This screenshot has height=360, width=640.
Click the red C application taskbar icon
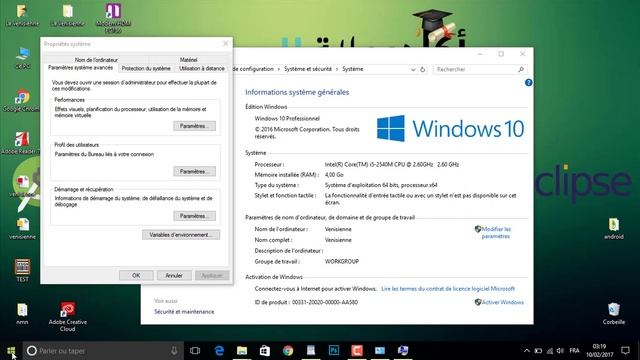coord(357,351)
